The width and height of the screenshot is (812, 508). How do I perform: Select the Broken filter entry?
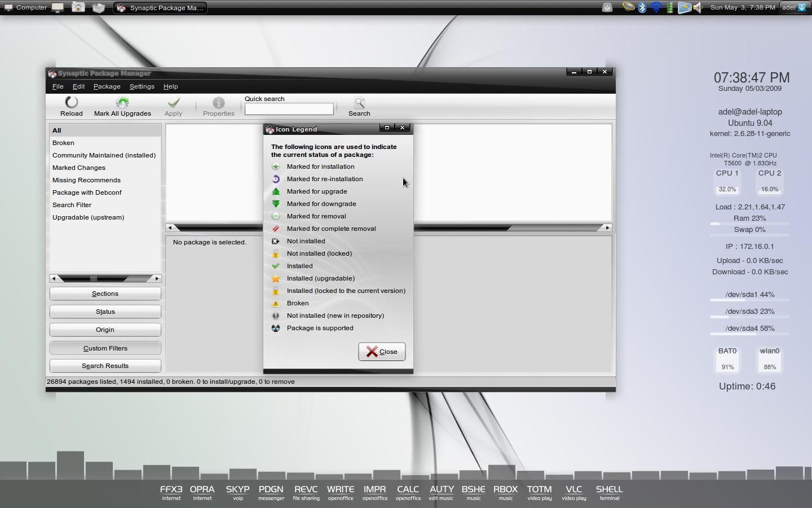click(105, 143)
